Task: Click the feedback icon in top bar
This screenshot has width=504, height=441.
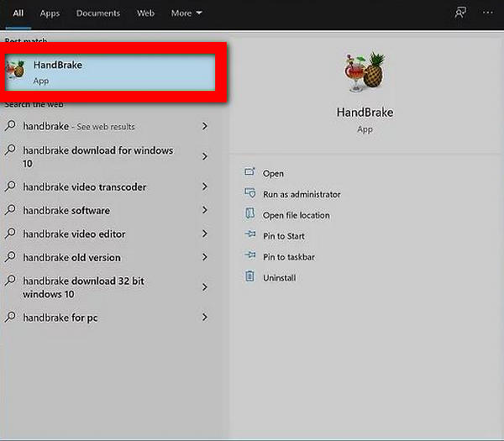Action: pyautogui.click(x=459, y=13)
